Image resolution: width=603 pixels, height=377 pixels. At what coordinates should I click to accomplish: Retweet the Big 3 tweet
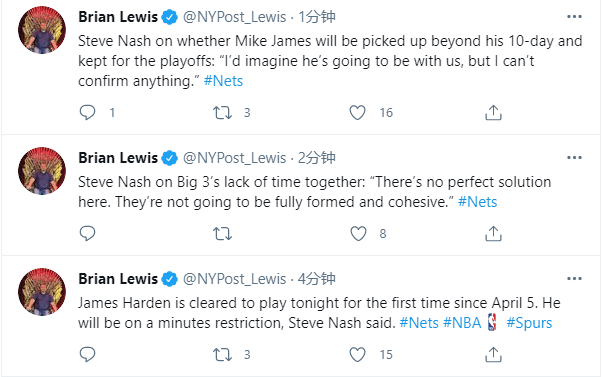point(222,234)
